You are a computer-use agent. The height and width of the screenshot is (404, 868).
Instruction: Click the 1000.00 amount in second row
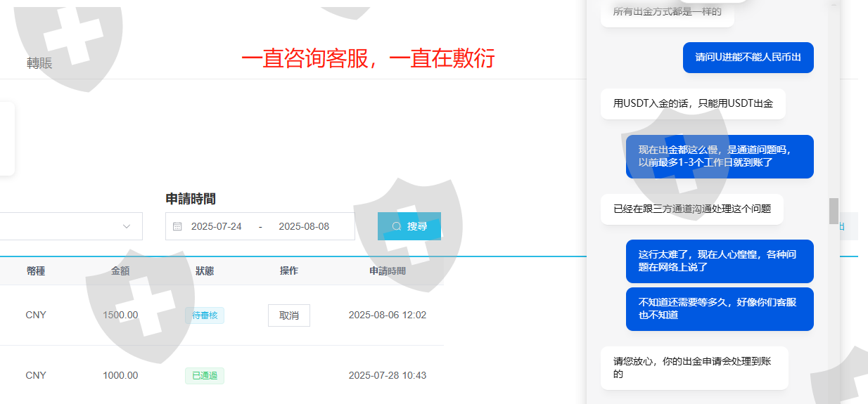point(120,376)
